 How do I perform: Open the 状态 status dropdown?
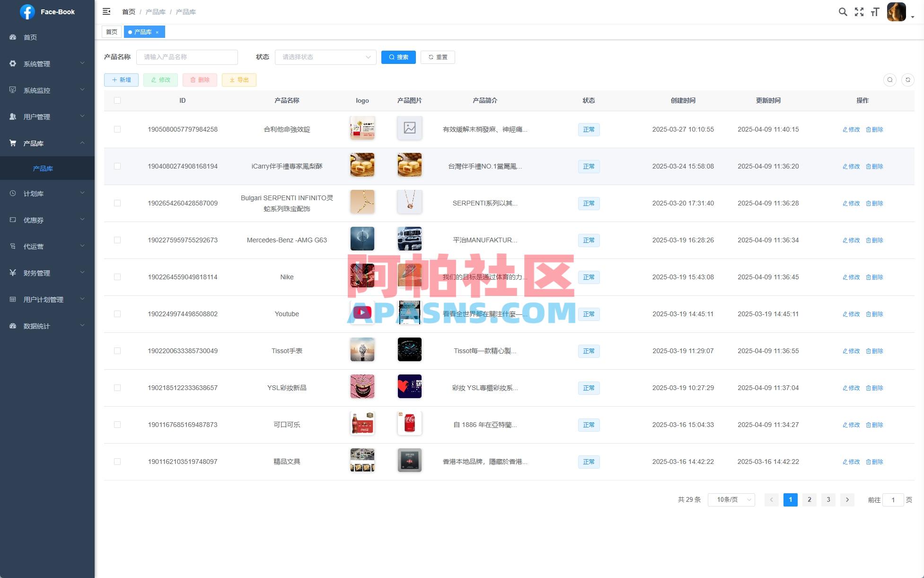pyautogui.click(x=326, y=57)
